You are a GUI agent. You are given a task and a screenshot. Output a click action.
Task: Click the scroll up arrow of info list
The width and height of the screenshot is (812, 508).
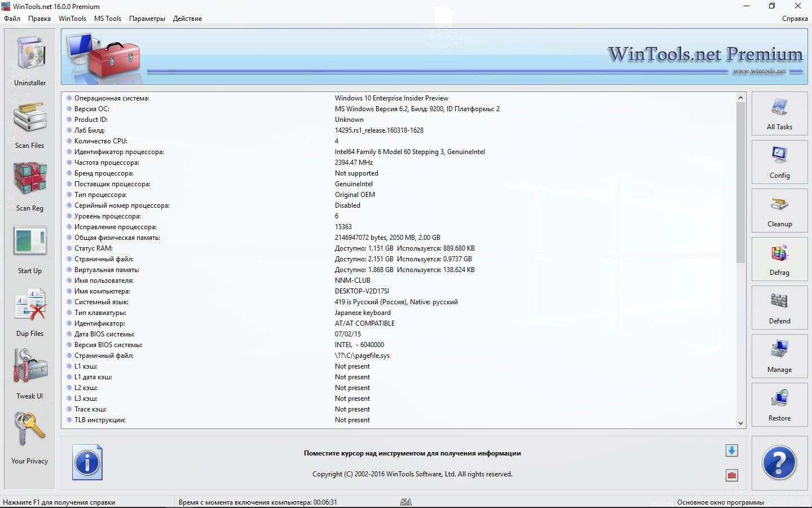[740, 98]
